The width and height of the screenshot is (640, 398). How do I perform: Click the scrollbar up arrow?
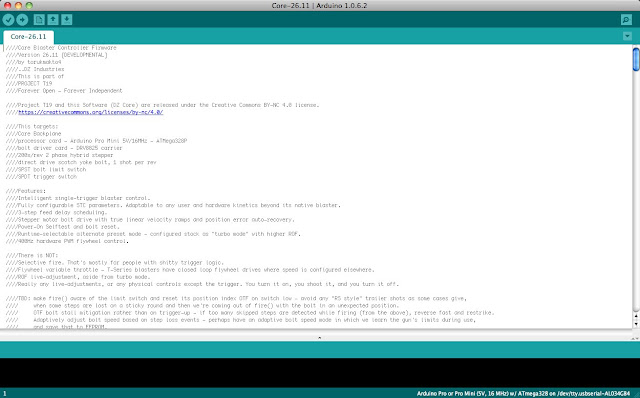[x=636, y=316]
